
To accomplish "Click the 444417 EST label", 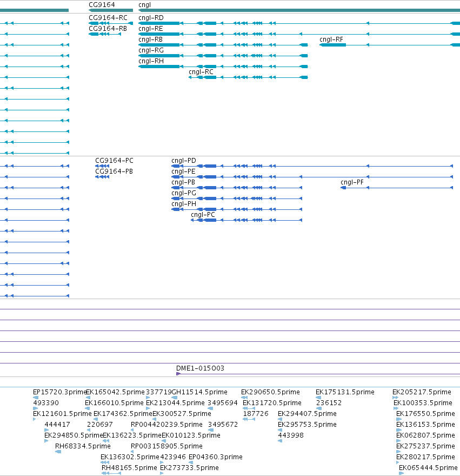I will pyautogui.click(x=57, y=425).
